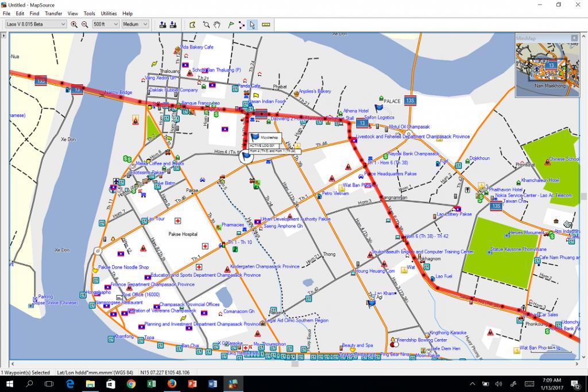Click the Yida Bakery Cafe map icon
Image resolution: width=588 pixels, height=392 pixels.
[x=177, y=49]
